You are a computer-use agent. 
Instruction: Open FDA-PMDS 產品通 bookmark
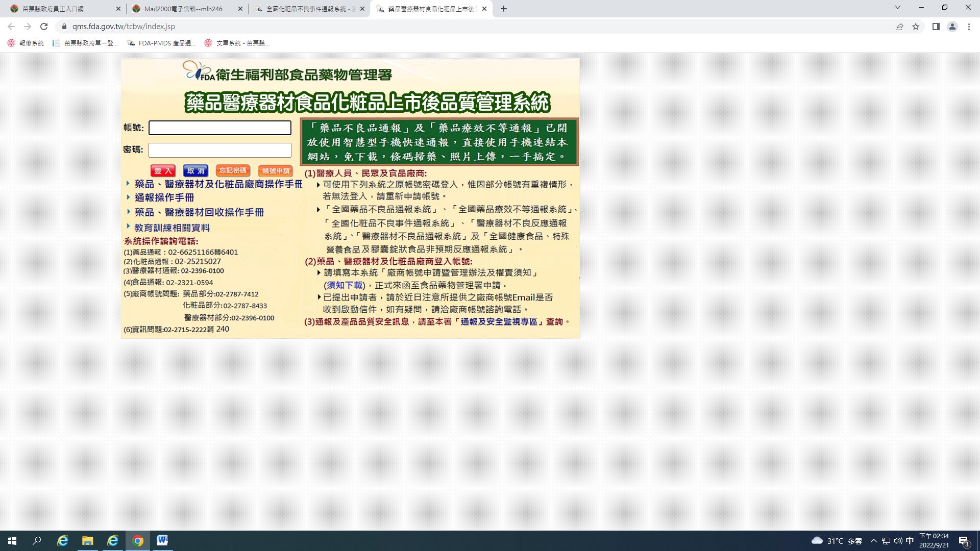(161, 43)
